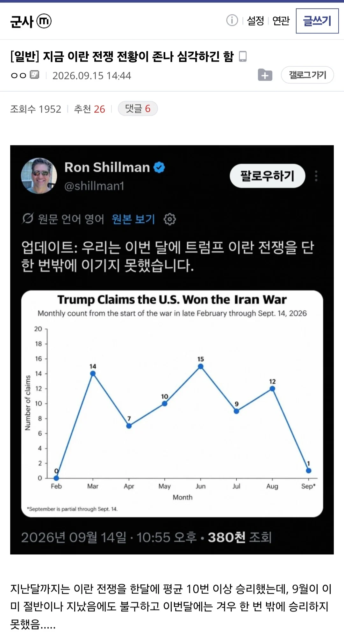Viewport: 344px width, 644px height.
Task: Jump to comments via 댓글 6 button
Action: (138, 108)
